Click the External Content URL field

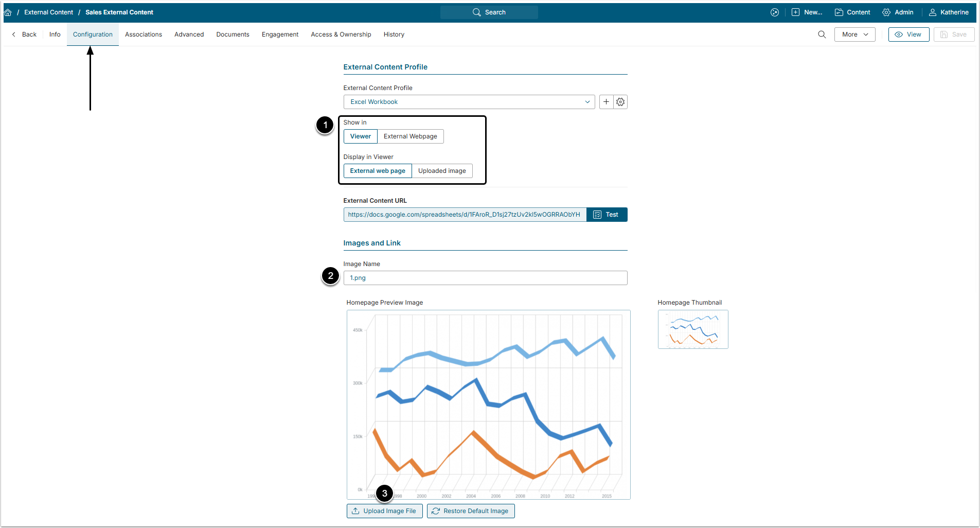point(465,215)
